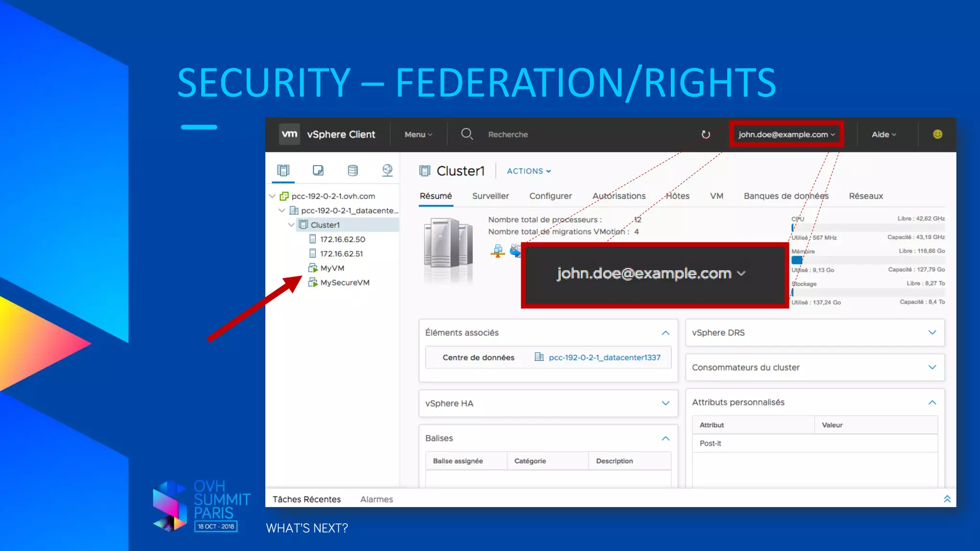Open the Aide help menu
980x551 pixels.
[883, 135]
